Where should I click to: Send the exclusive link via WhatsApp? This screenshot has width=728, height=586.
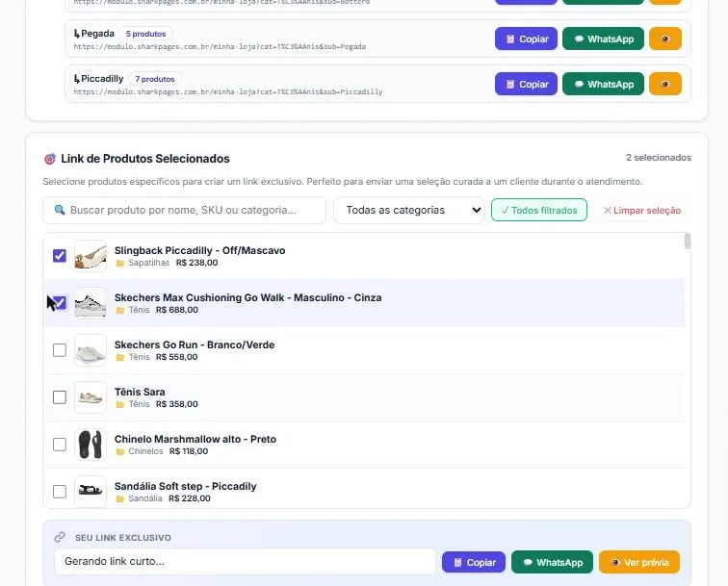[552, 562]
